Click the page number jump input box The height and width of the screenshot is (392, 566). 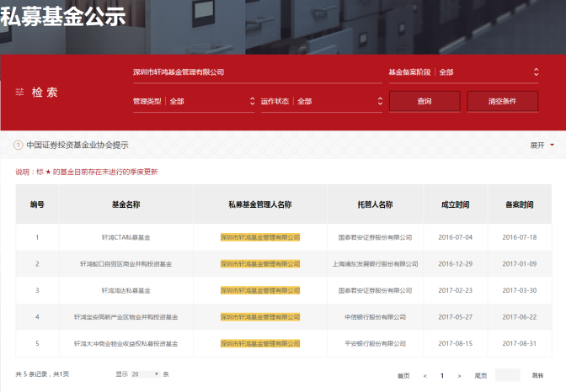tap(508, 375)
